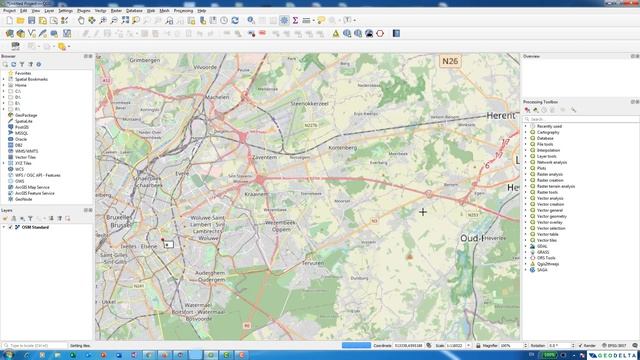The width and height of the screenshot is (640, 360).
Task: Select the Zoom Out magnifier tool
Action: click(114, 20)
